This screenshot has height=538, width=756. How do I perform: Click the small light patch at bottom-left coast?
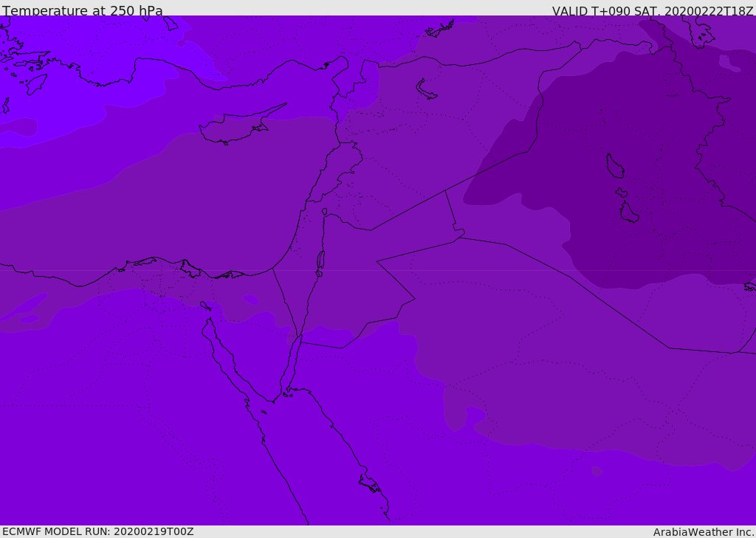pyautogui.click(x=28, y=319)
